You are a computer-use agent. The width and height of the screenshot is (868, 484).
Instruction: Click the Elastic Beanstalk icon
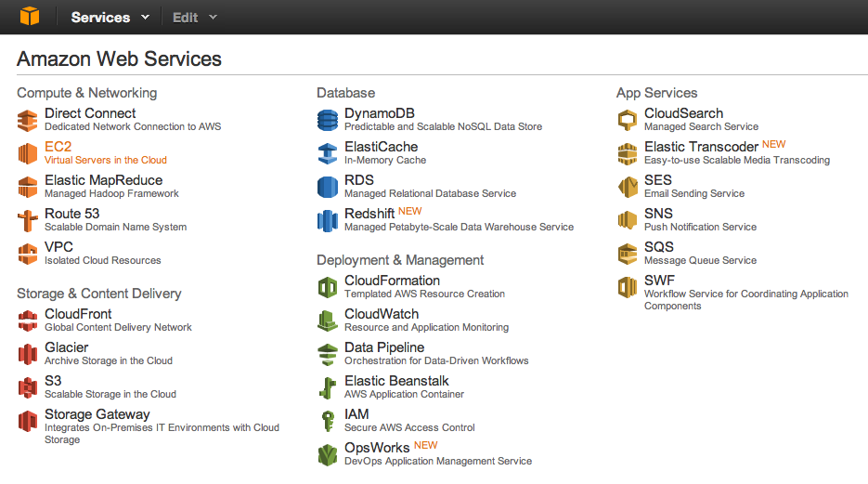(x=328, y=387)
